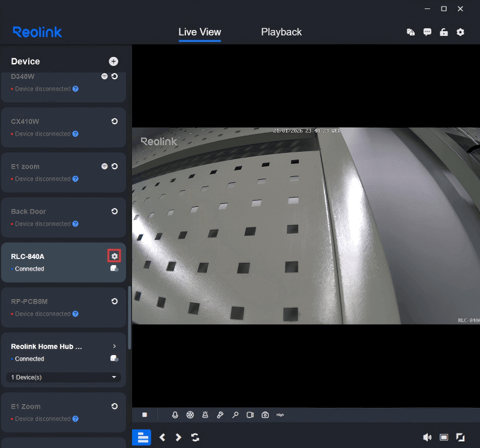Select the RP-PCB8M device card
The height and width of the screenshot is (448, 480).
(64, 308)
